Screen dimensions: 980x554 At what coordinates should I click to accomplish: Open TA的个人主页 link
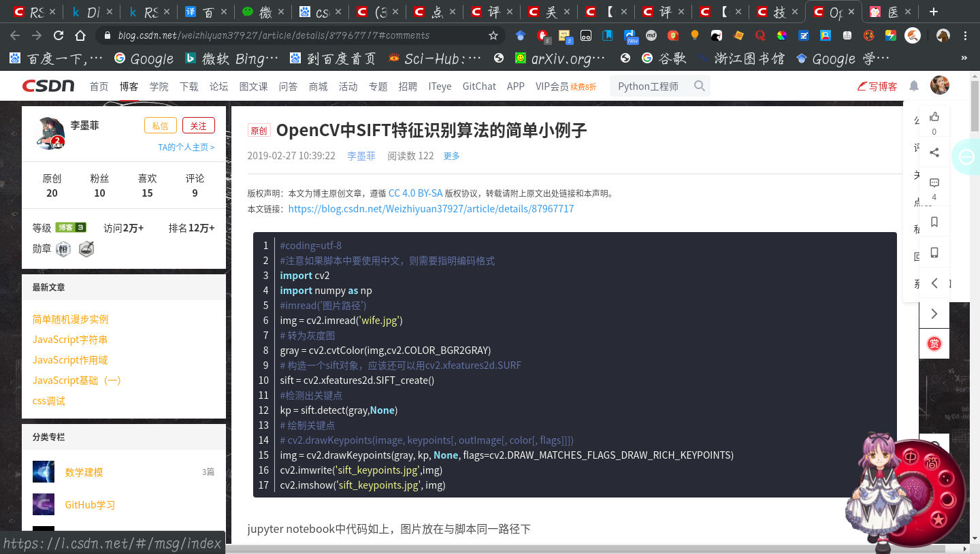pyautogui.click(x=186, y=147)
